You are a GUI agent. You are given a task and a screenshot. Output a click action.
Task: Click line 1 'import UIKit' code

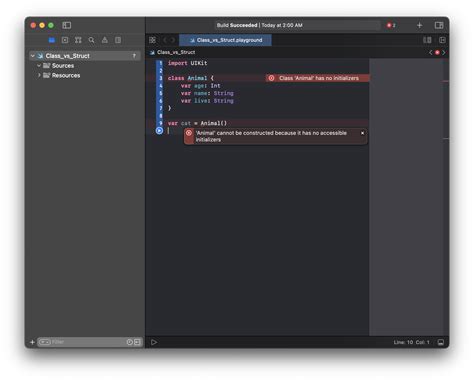(x=187, y=63)
